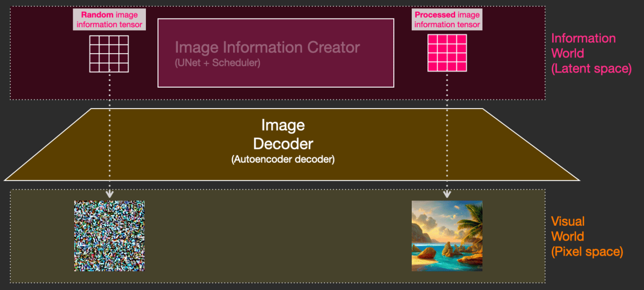Click the white empty tensor grid icon

[x=109, y=53]
